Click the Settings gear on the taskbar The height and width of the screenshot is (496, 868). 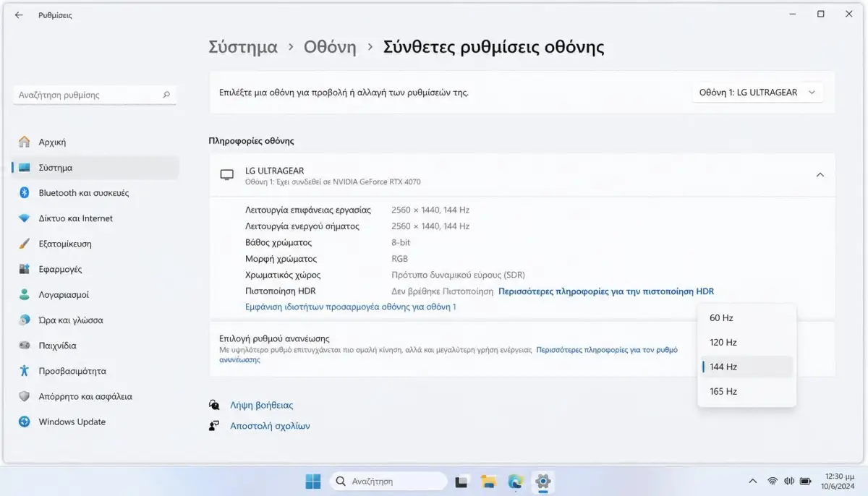[542, 481]
